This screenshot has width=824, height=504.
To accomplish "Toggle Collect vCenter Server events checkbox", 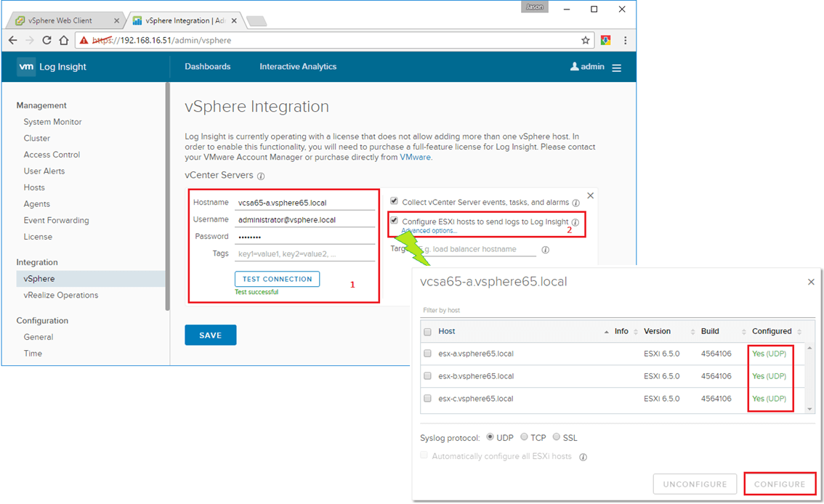I will click(394, 201).
